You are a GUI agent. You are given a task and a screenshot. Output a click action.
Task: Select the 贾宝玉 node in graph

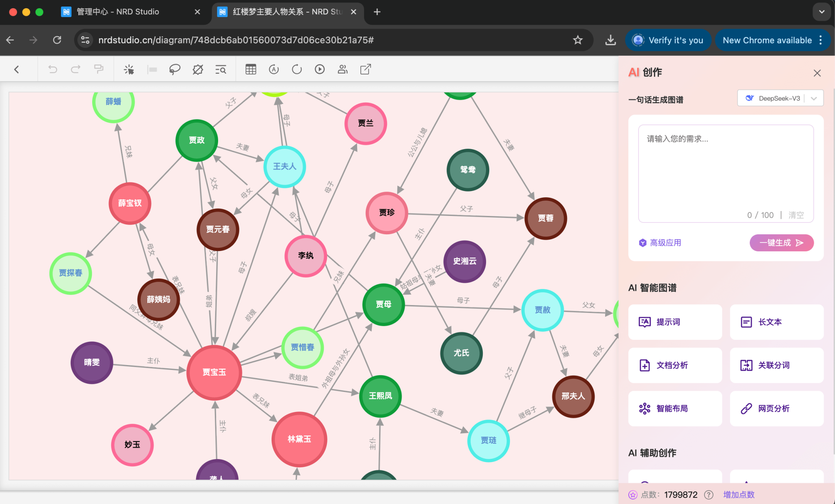click(x=214, y=372)
